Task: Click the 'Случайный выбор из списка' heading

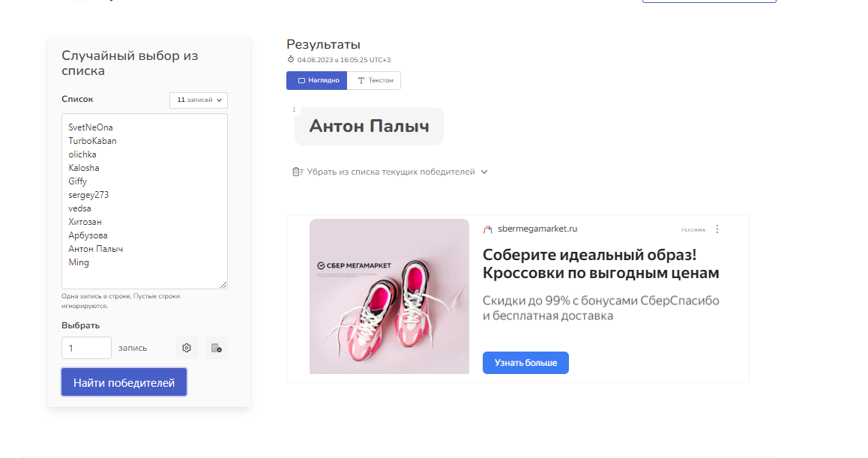Action: (x=130, y=63)
